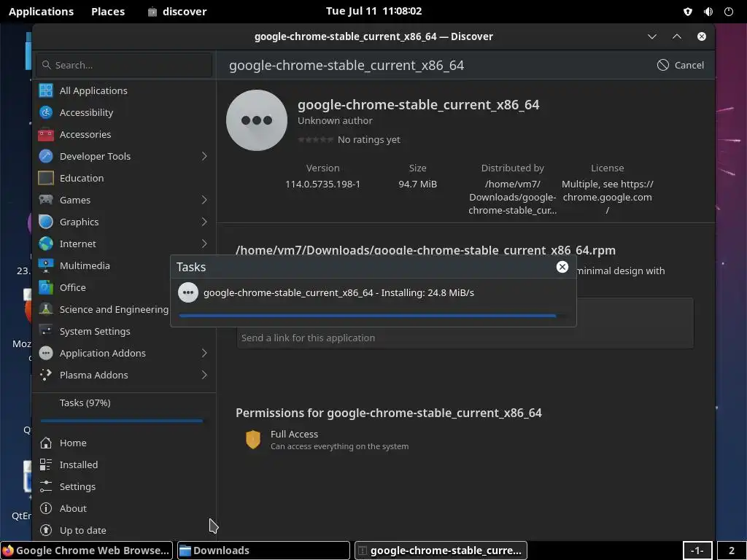
Task: Open the top panel shield tray icon
Action: tap(688, 12)
